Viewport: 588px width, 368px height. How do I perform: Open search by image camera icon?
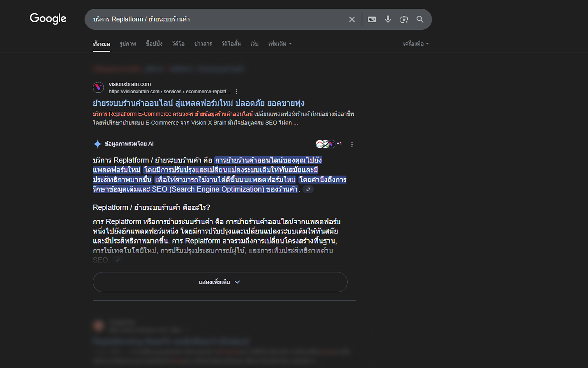tap(404, 19)
